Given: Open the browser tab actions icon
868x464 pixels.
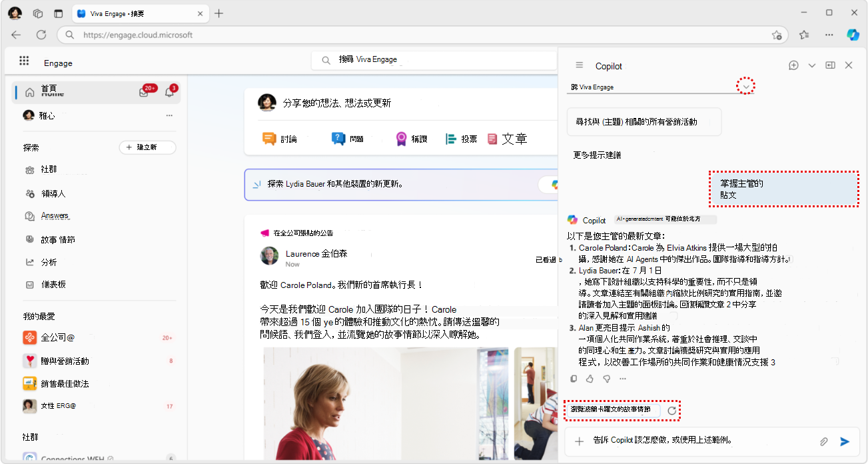Looking at the screenshot, I should 59,13.
